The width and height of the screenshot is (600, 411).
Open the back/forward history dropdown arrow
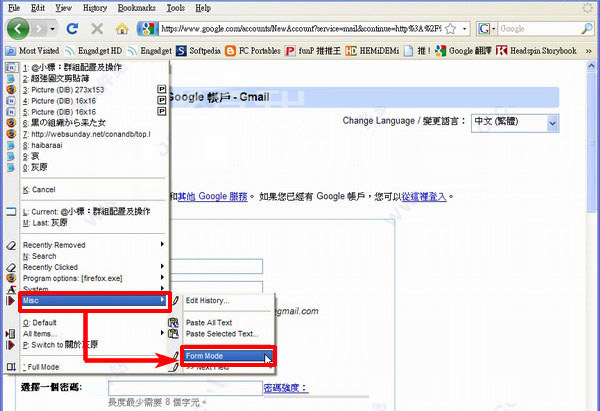pyautogui.click(x=52, y=29)
